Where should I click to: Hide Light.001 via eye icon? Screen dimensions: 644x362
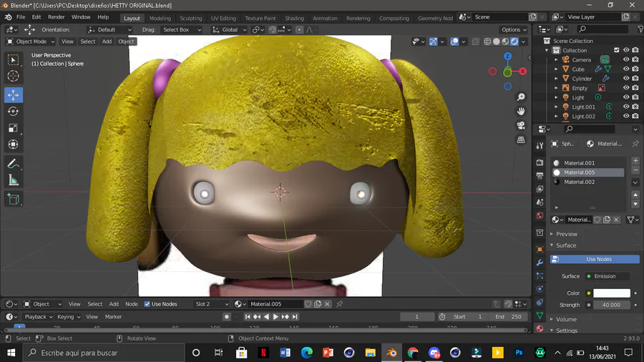(x=626, y=107)
